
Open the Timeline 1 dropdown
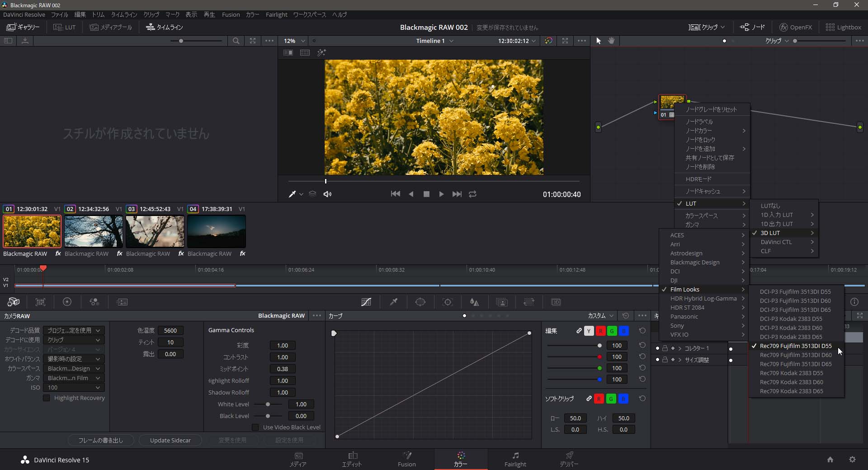tap(434, 41)
